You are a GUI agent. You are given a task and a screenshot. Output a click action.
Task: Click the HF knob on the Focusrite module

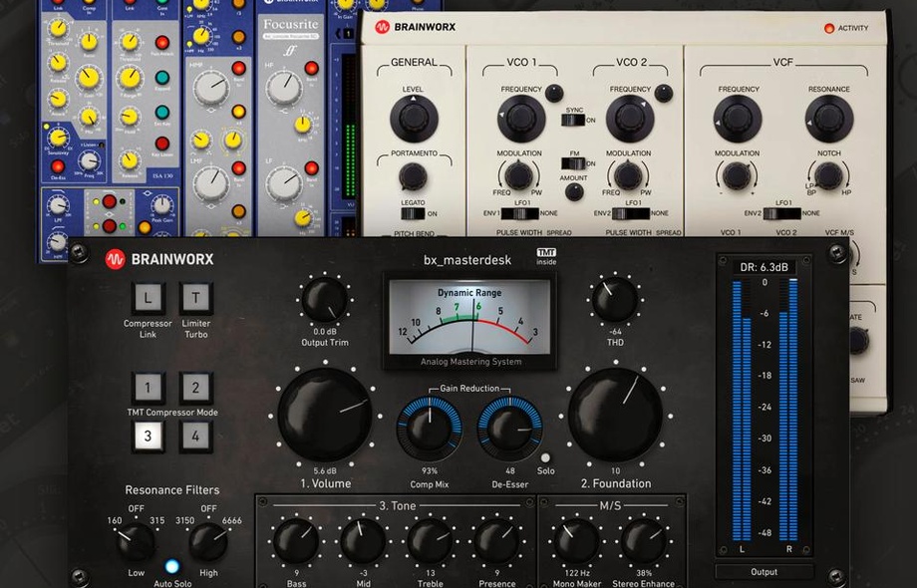[284, 88]
